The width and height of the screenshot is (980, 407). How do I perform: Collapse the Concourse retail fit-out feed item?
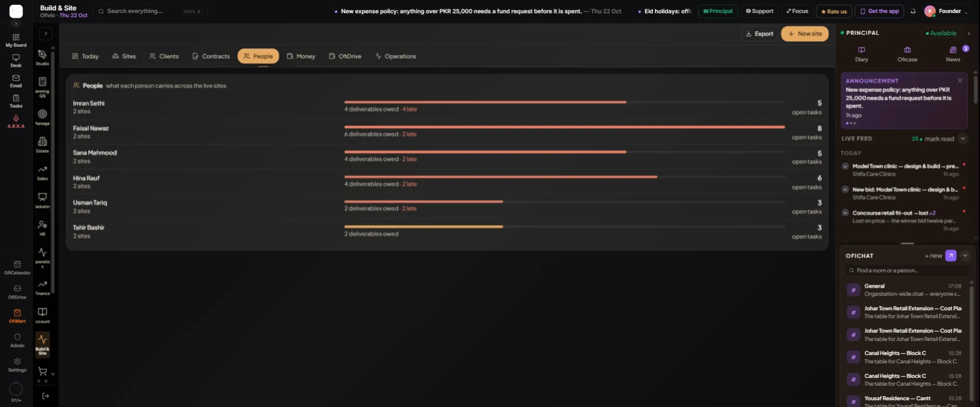point(845,213)
